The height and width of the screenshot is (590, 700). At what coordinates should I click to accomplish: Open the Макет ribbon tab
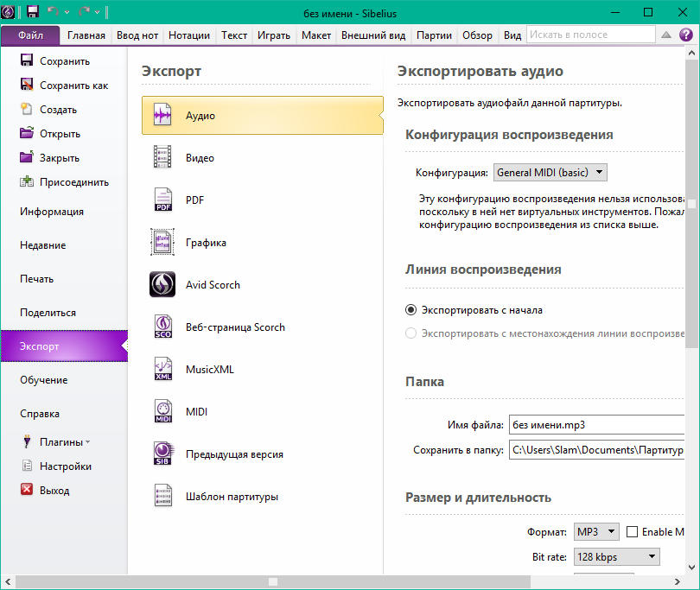[316, 35]
